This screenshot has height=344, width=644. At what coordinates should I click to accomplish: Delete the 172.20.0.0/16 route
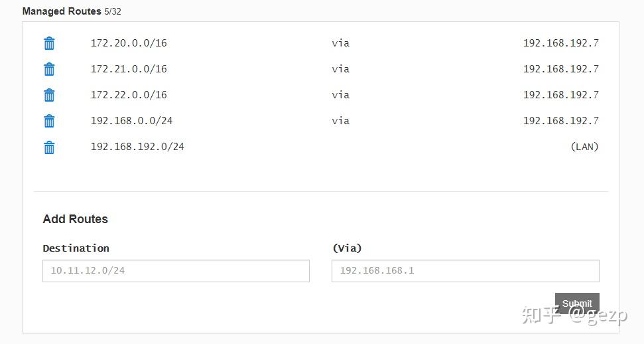[49, 43]
